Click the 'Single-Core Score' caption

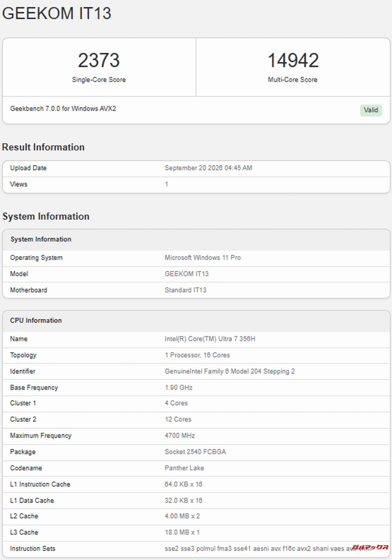(x=99, y=80)
